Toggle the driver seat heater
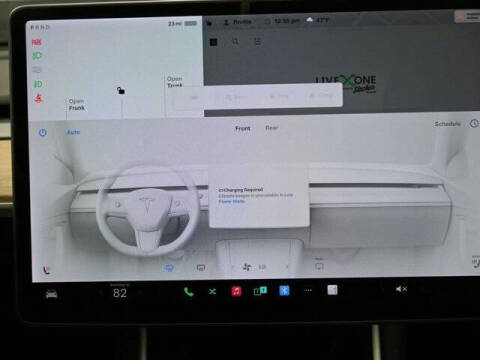 (47, 270)
